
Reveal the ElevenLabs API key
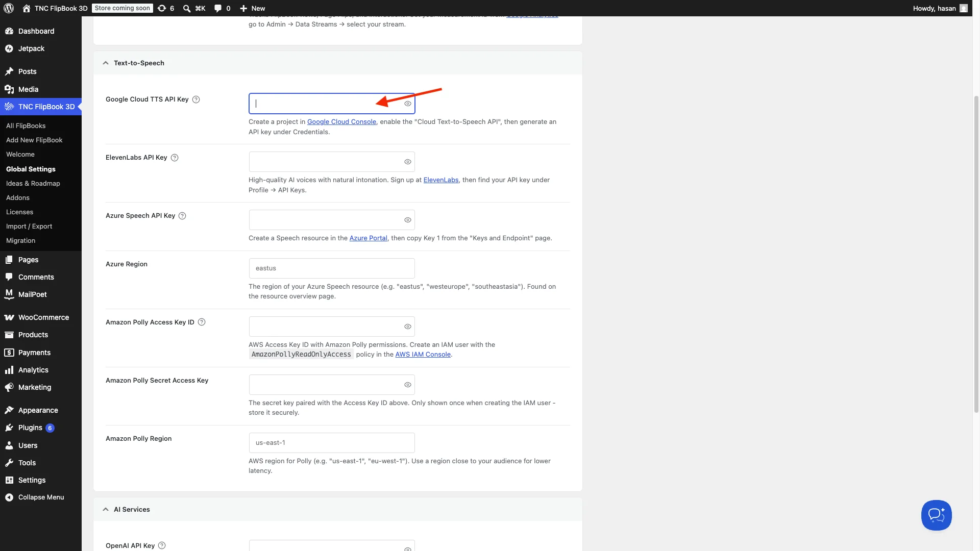(x=408, y=162)
